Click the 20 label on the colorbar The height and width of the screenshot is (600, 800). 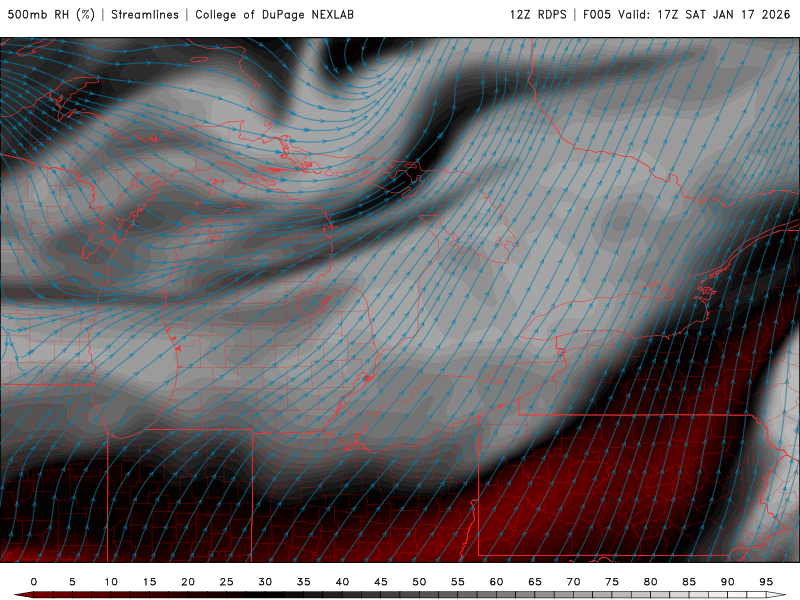(188, 582)
